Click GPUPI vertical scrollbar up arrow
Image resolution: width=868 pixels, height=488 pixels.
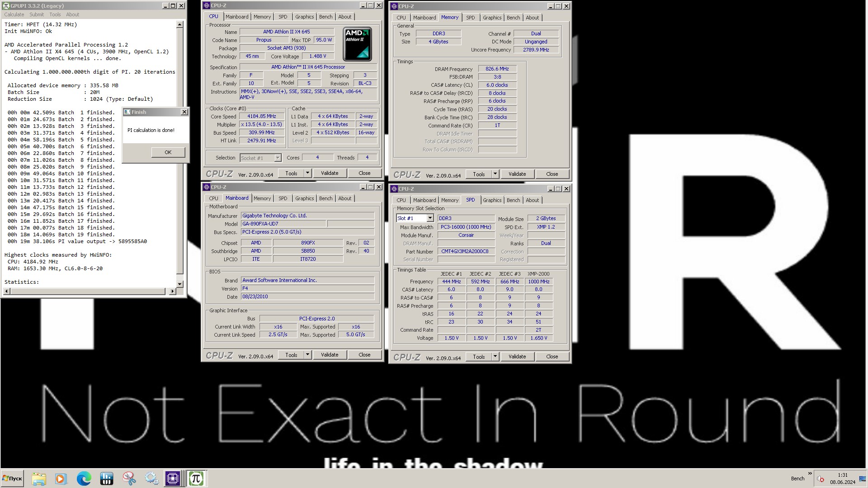click(x=179, y=24)
